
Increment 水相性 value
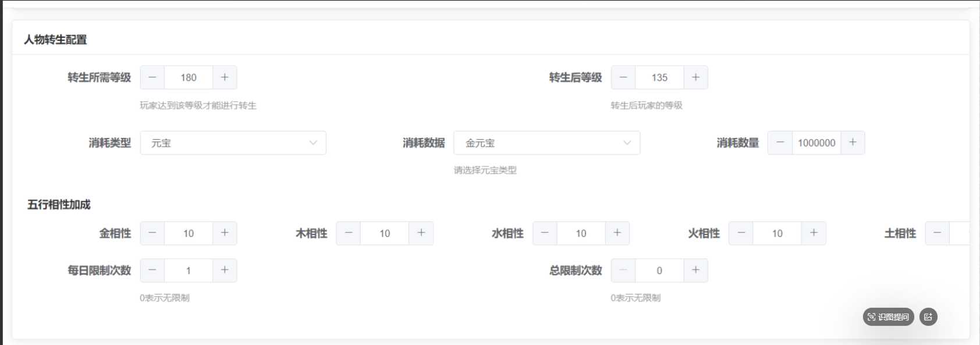pos(617,233)
